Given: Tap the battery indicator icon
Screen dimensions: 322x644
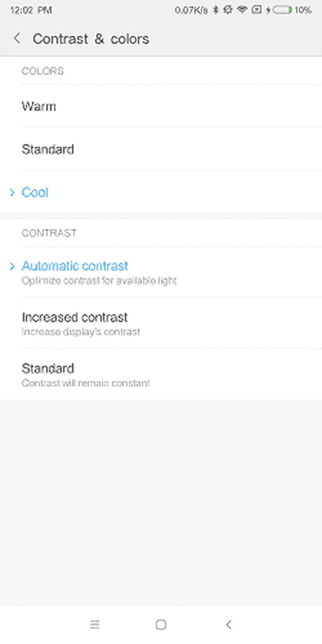Looking at the screenshot, I should (x=282, y=10).
